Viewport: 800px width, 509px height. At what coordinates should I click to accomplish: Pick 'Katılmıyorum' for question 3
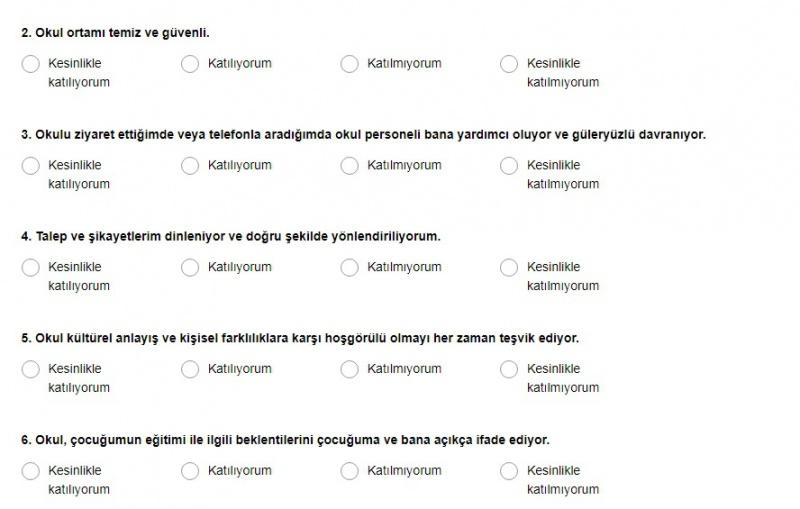350,166
